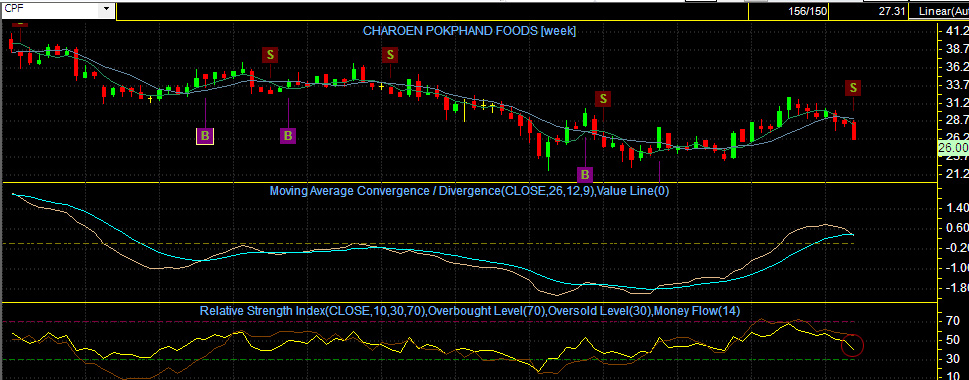Click the B buy marker below the third S marker
The height and width of the screenshot is (380, 969).
point(585,174)
